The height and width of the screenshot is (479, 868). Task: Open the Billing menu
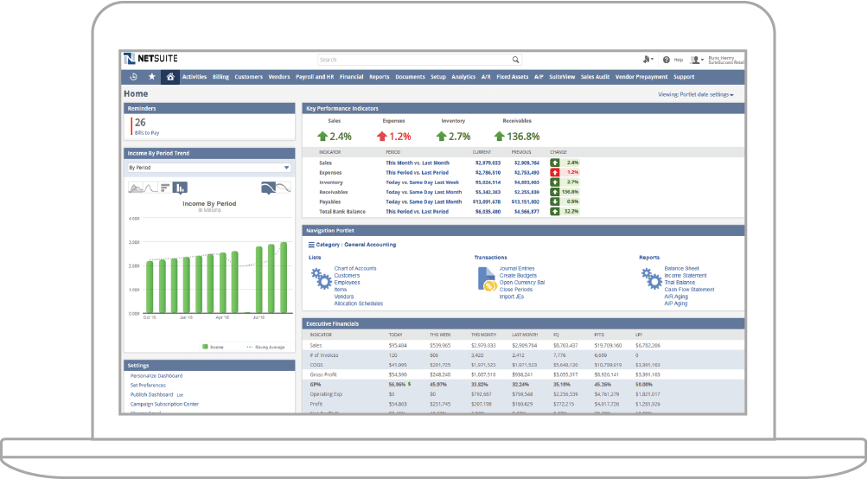tap(220, 77)
